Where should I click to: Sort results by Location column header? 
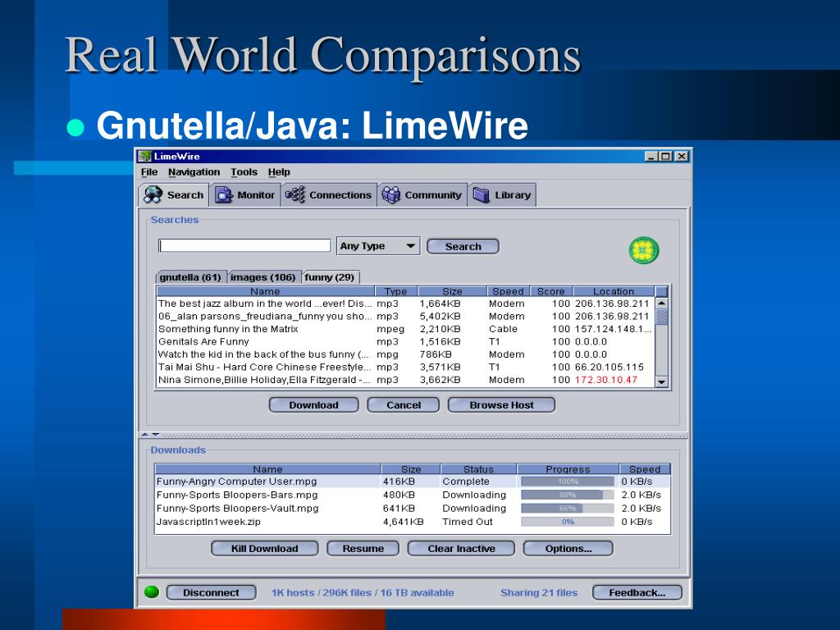[614, 291]
